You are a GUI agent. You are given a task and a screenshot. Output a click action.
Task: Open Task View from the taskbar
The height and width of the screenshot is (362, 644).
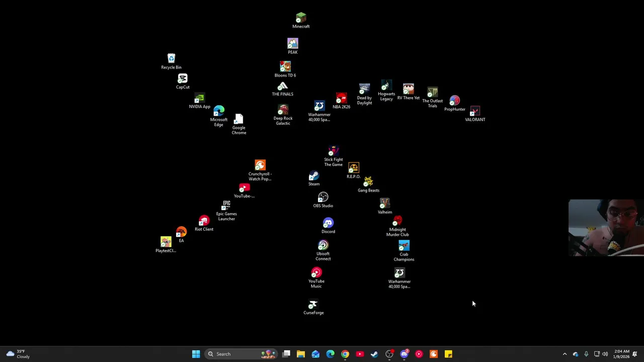click(x=286, y=354)
